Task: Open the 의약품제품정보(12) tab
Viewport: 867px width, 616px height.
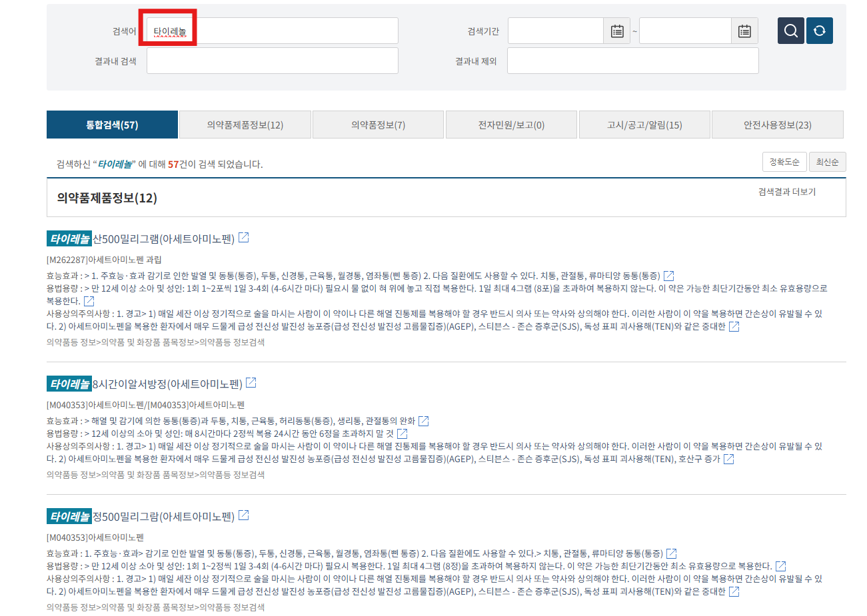Action: pos(245,125)
